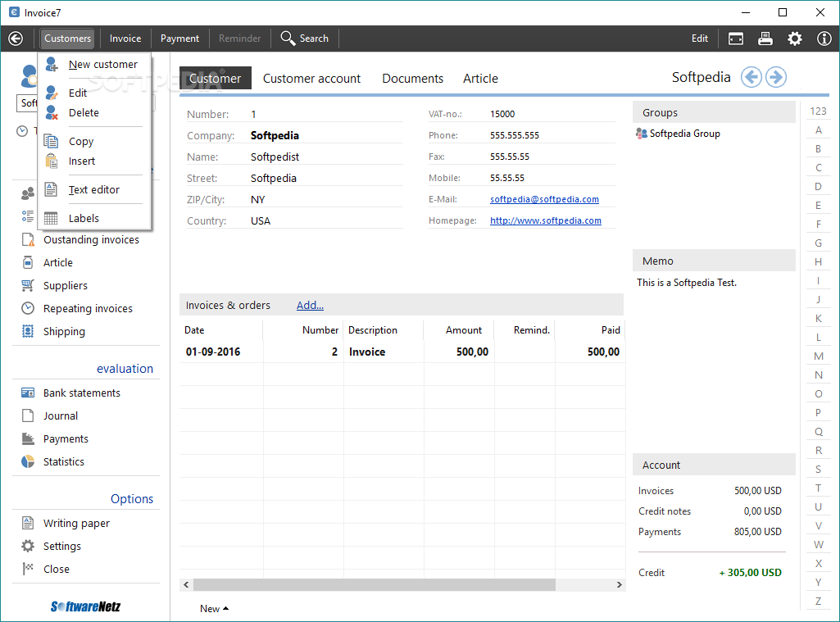Click the Search magnifier icon

pyautogui.click(x=288, y=38)
